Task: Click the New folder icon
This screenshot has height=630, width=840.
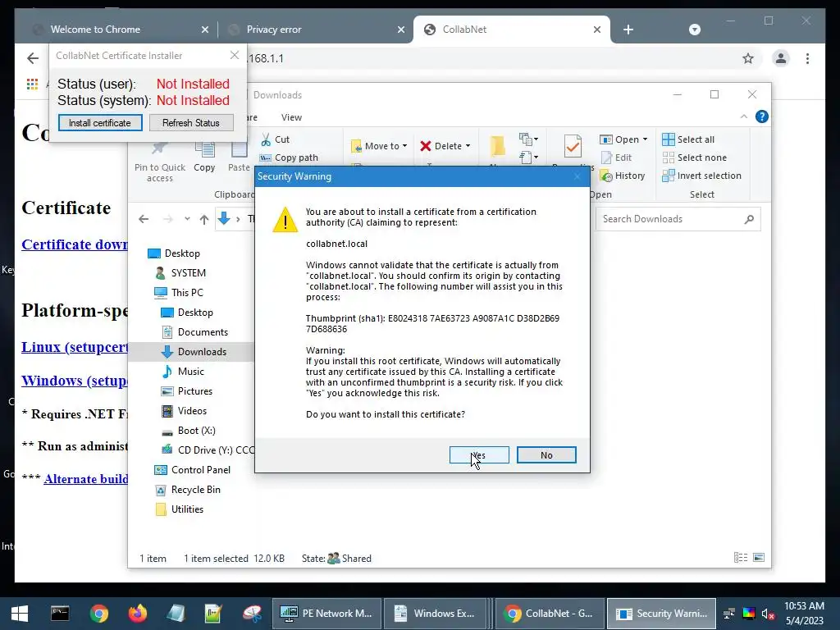Action: click(x=497, y=146)
